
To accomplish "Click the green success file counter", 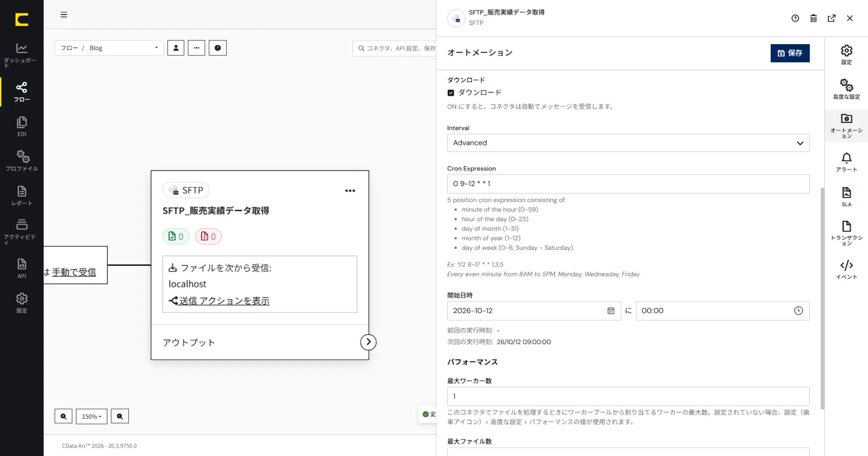I will (176, 236).
